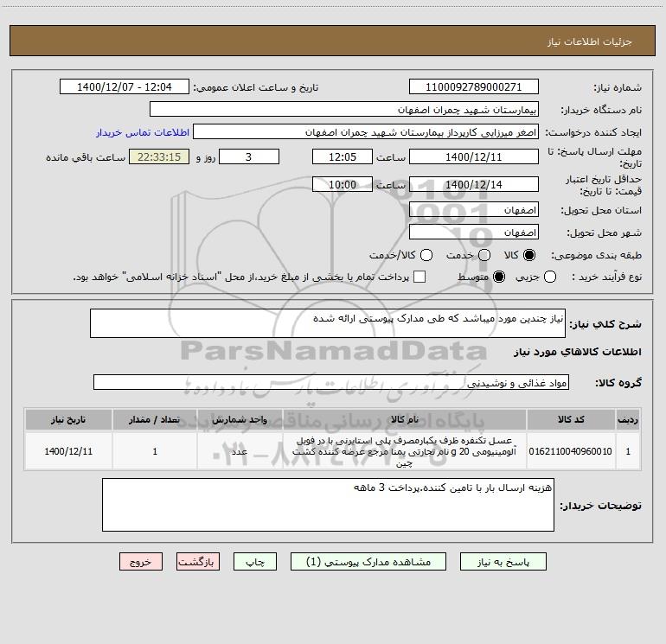Click the چاپ print button
Viewport: 666px width, 644px height.
255,562
